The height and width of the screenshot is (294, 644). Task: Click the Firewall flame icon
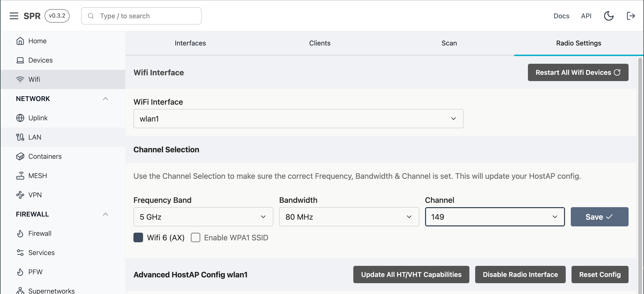tap(20, 233)
